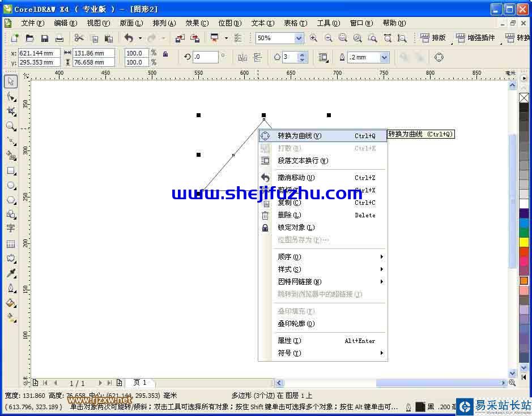Open the .2 mm outline width dropdown
Viewport: 532px width, 416px height.
click(x=384, y=57)
